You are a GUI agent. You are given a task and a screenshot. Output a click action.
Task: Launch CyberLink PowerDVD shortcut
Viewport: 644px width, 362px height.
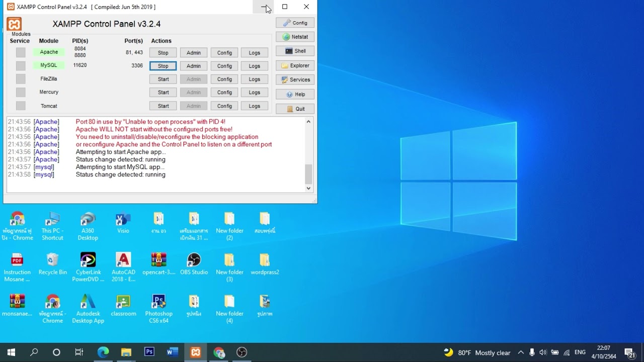tap(88, 267)
